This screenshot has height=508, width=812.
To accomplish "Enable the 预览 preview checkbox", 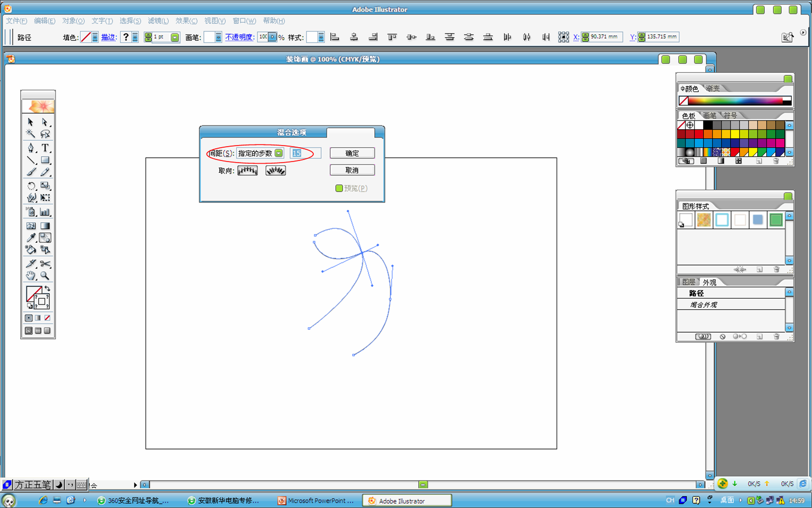I will pos(339,188).
